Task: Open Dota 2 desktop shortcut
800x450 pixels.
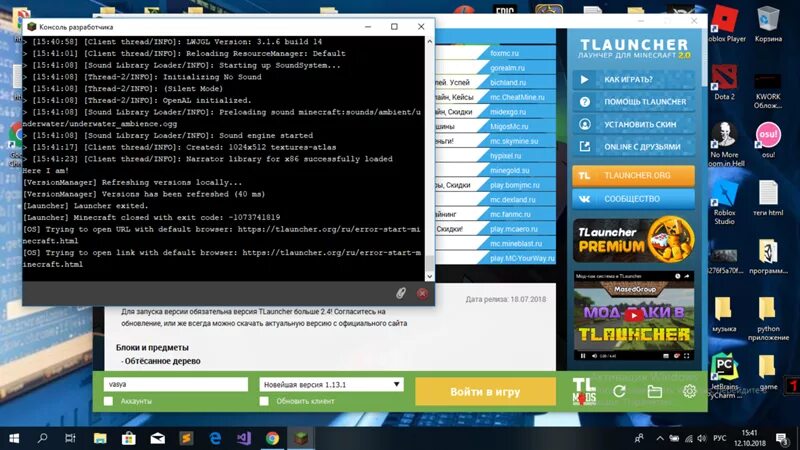Action: (724, 82)
